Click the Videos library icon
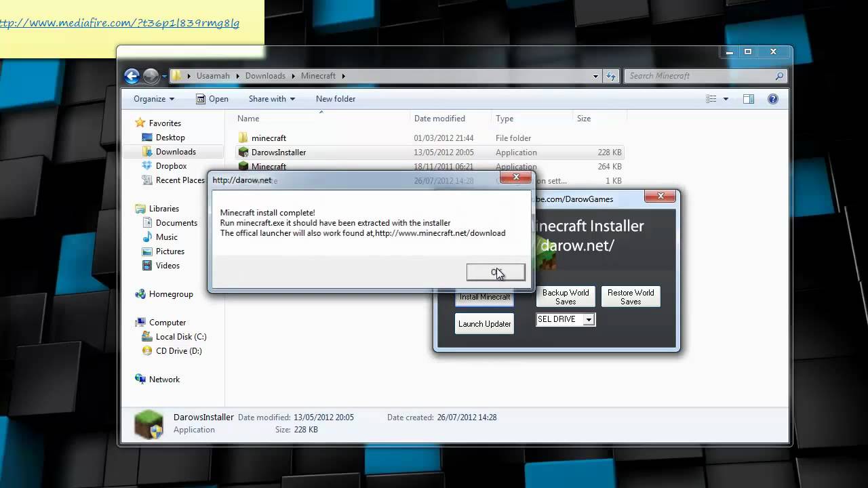Viewport: 868px width, 488px height. pyautogui.click(x=148, y=266)
